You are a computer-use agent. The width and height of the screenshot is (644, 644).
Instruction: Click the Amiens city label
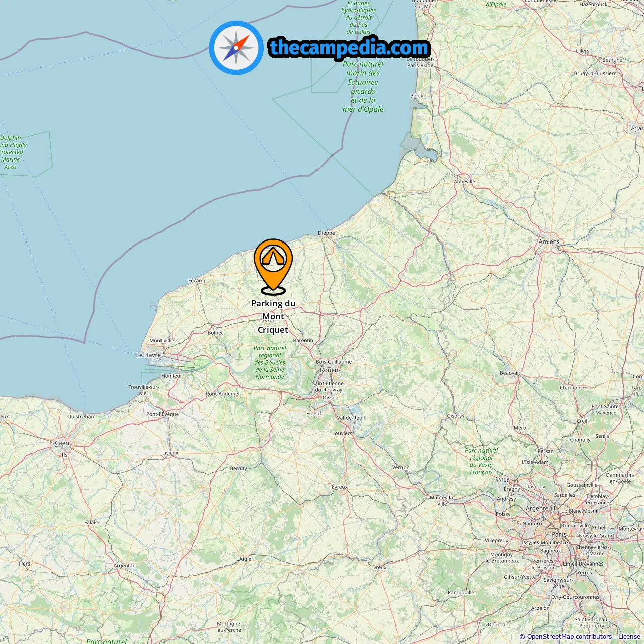[549, 242]
